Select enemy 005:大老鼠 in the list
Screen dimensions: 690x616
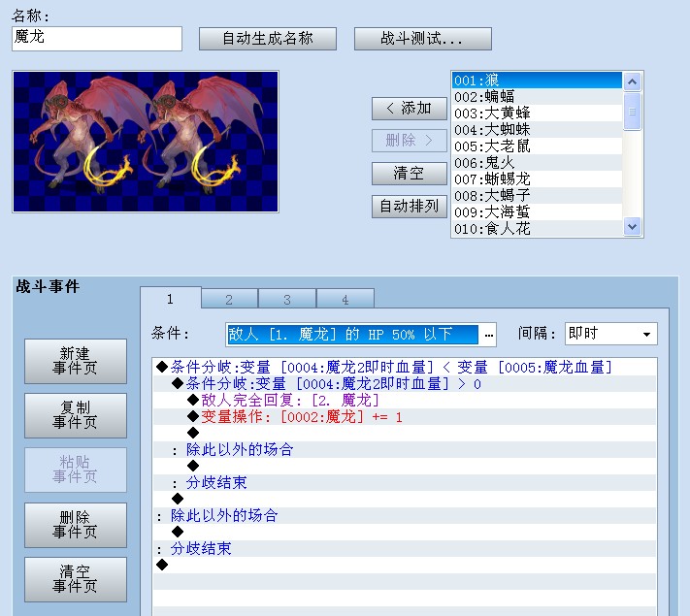(x=537, y=146)
